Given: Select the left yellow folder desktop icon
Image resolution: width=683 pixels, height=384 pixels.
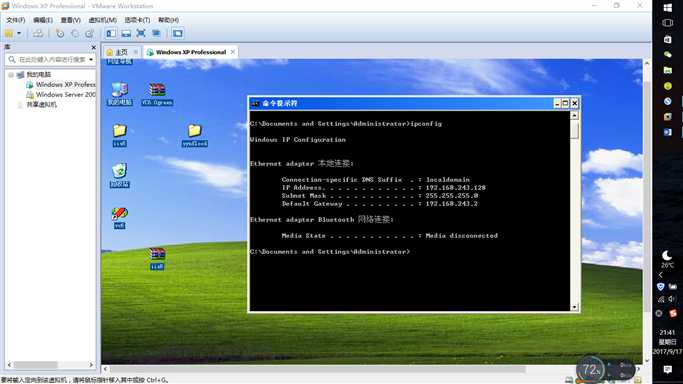Looking at the screenshot, I should [119, 135].
